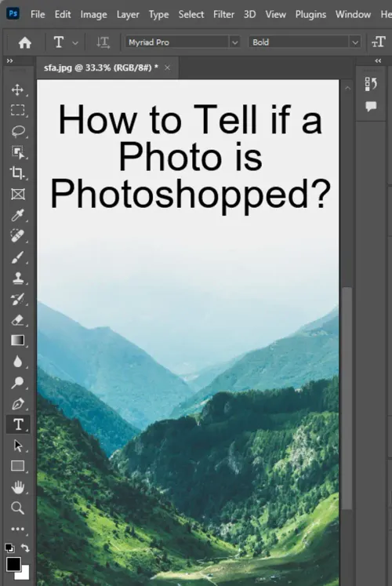Select the Clone Stamp tool
Image resolution: width=392 pixels, height=586 pixels.
point(17,278)
